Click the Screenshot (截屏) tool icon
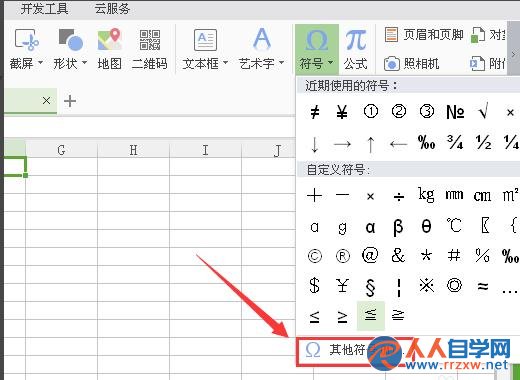The image size is (520, 380). [26, 40]
